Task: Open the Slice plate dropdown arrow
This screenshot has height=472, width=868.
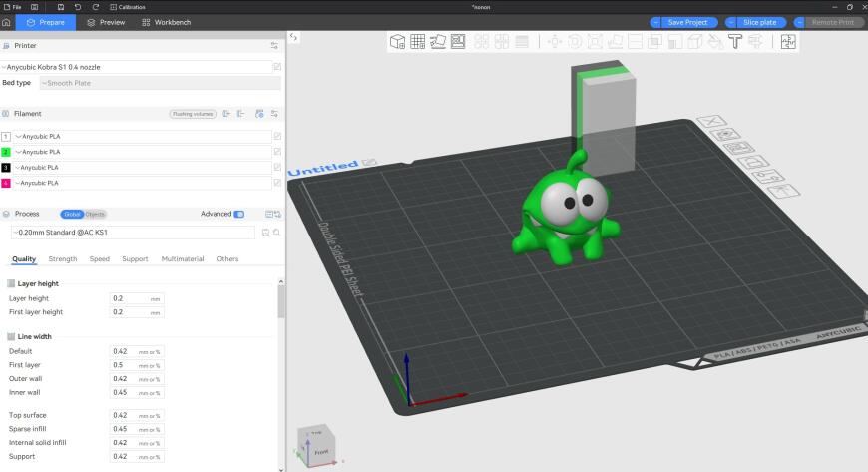Action: [x=731, y=22]
